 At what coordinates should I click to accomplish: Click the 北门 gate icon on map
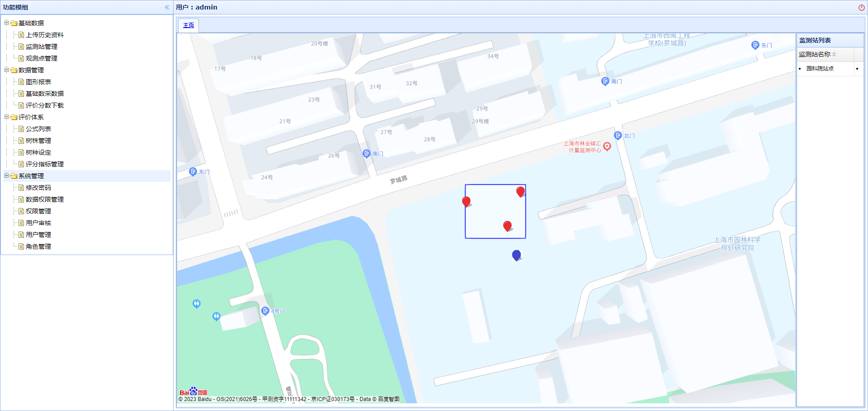pyautogui.click(x=618, y=135)
